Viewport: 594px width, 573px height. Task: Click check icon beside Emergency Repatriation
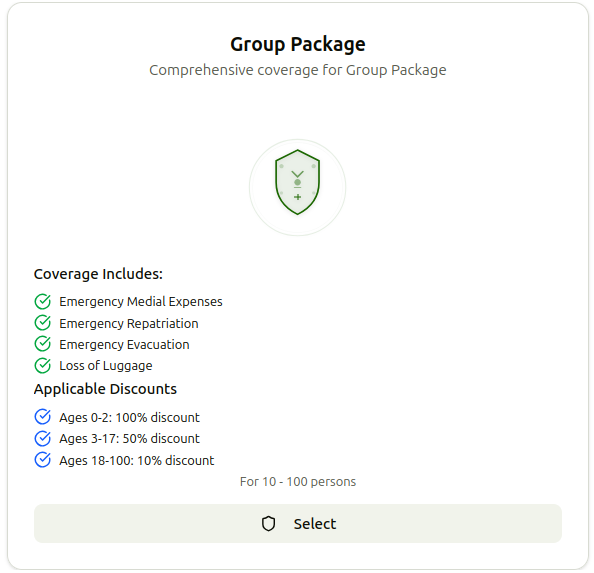point(42,323)
